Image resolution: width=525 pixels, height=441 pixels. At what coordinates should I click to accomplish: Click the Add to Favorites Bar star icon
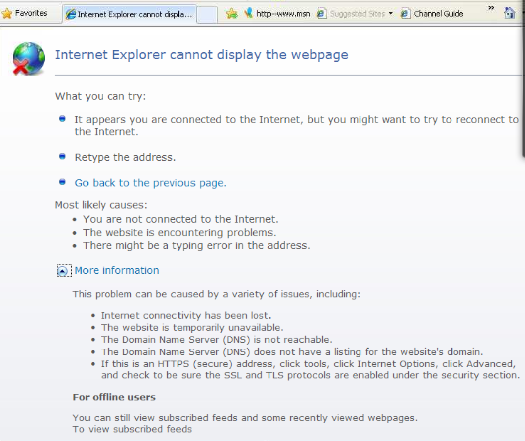tap(231, 14)
